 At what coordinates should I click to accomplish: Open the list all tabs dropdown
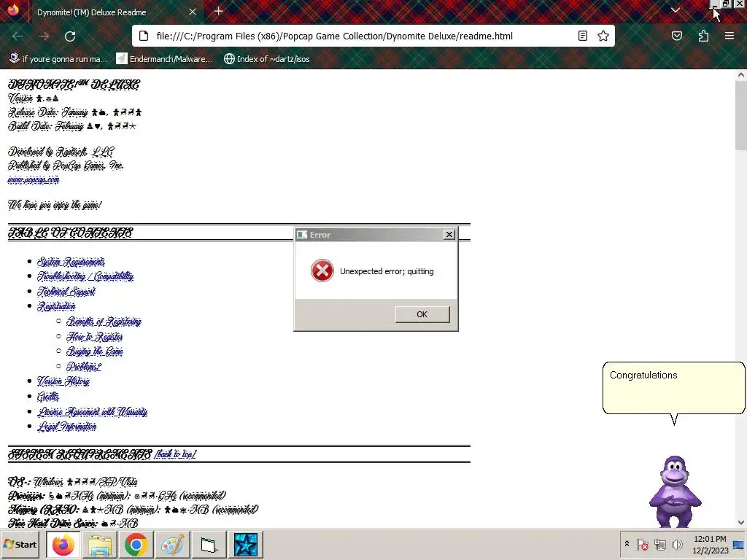675,10
